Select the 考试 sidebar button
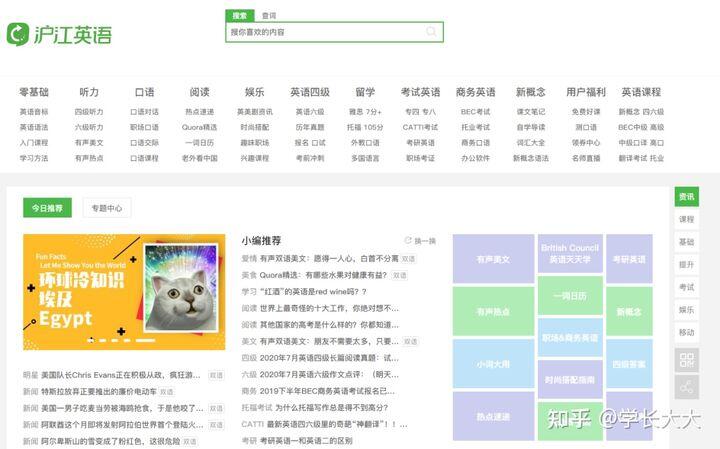 pyautogui.click(x=686, y=287)
